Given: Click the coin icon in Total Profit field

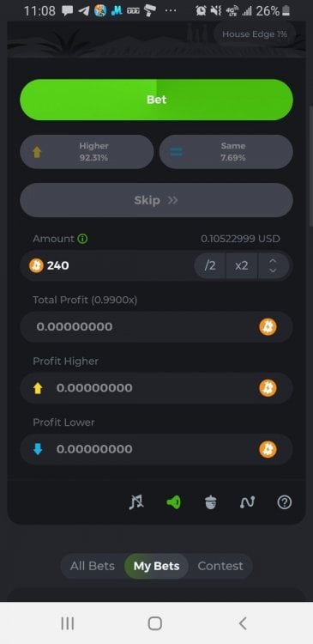Looking at the screenshot, I should (x=268, y=327).
